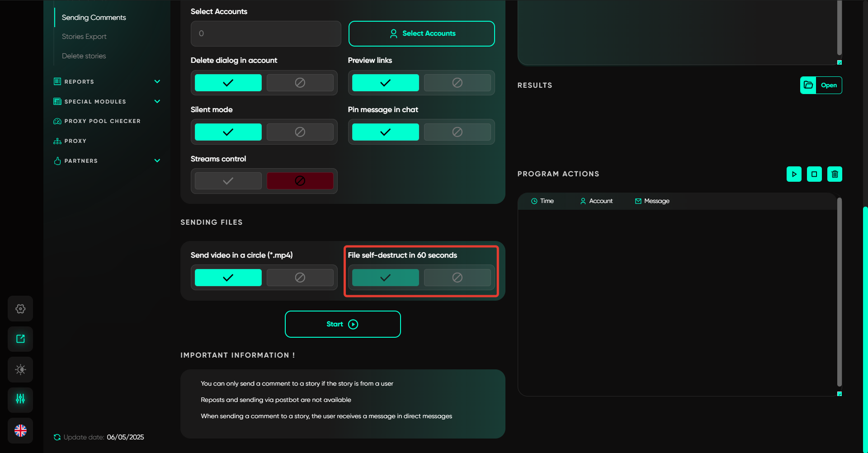Click the UK flag language icon
Viewport: 868px width, 453px height.
pos(20,430)
